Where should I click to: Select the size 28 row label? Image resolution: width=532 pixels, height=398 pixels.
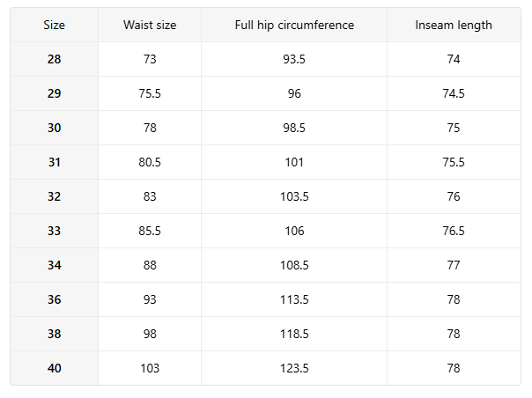pyautogui.click(x=55, y=59)
